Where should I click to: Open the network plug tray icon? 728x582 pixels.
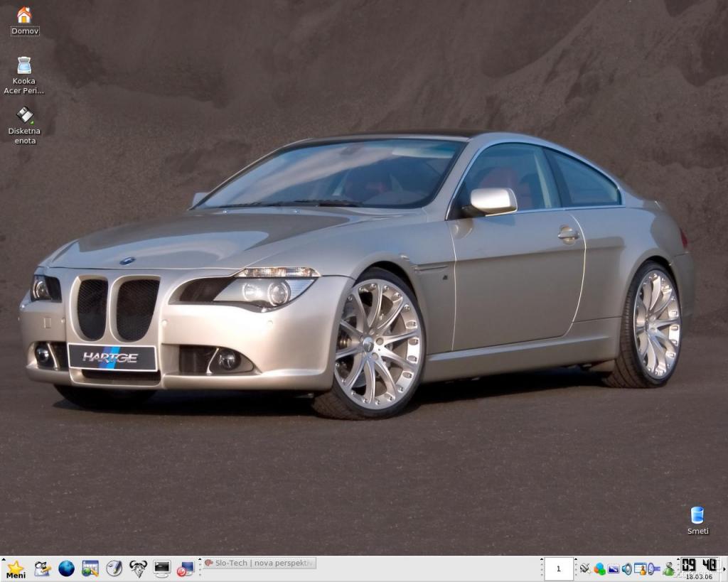pyautogui.click(x=585, y=568)
